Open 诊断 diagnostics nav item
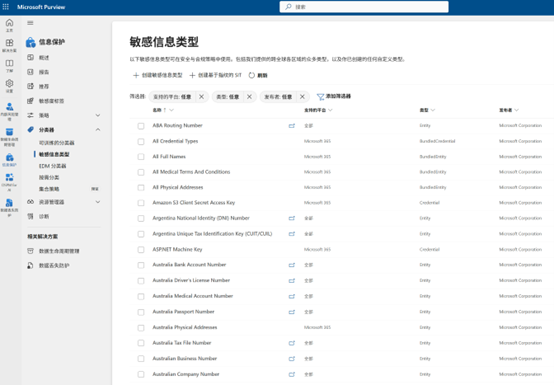Screen dimensions: 554x385 pos(44,216)
